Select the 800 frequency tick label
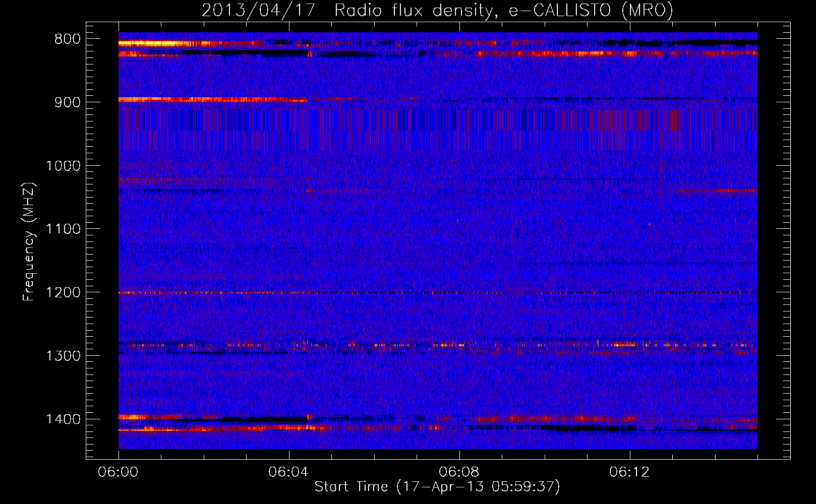 point(68,39)
